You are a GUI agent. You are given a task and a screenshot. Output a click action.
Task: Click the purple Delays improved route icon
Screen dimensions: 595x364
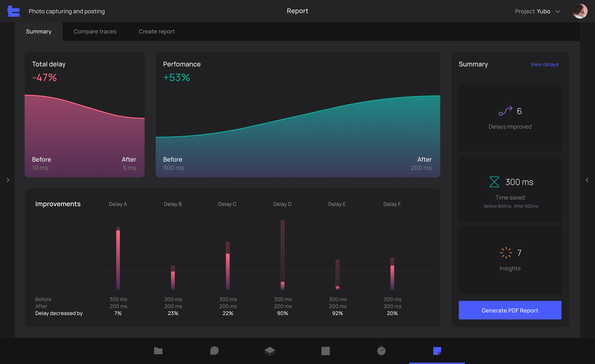click(506, 111)
